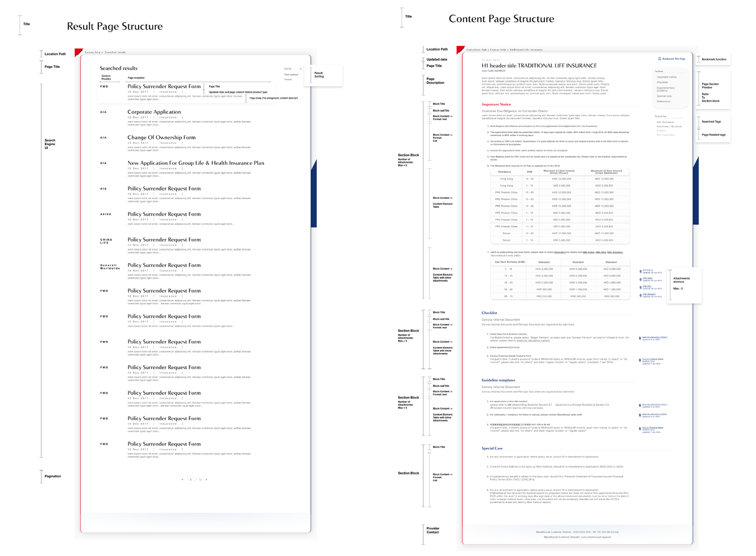
Task: Open CHINA LIFE Policy Surrender Request Form
Action: pos(164,239)
